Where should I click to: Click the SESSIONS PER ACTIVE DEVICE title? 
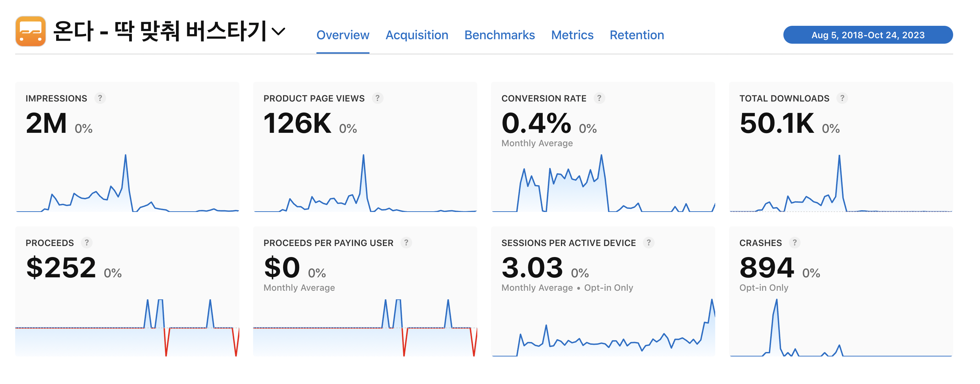(x=569, y=243)
